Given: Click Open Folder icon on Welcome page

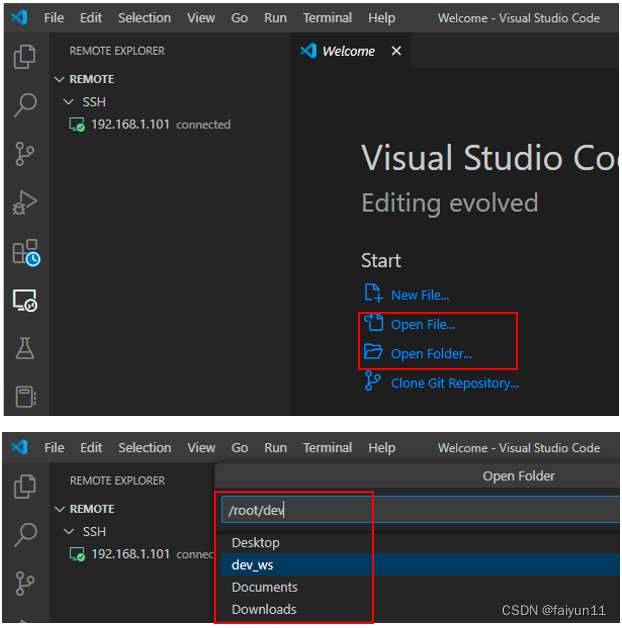Looking at the screenshot, I should click(x=373, y=352).
